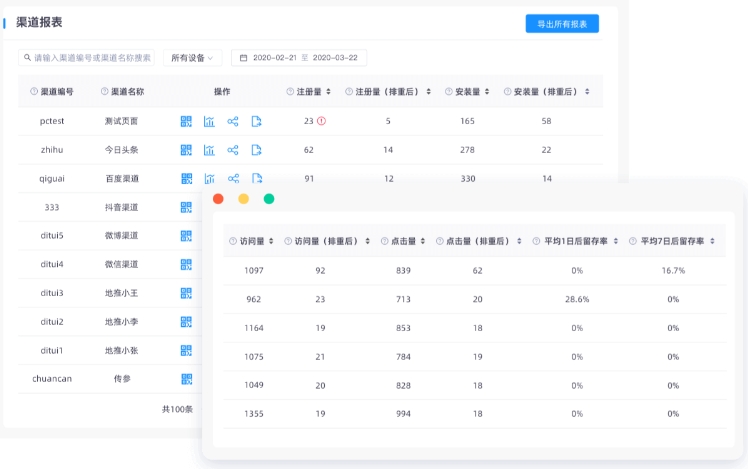Open QR code icon for 333 row
Image resolution: width=748 pixels, height=469 pixels.
tap(186, 207)
